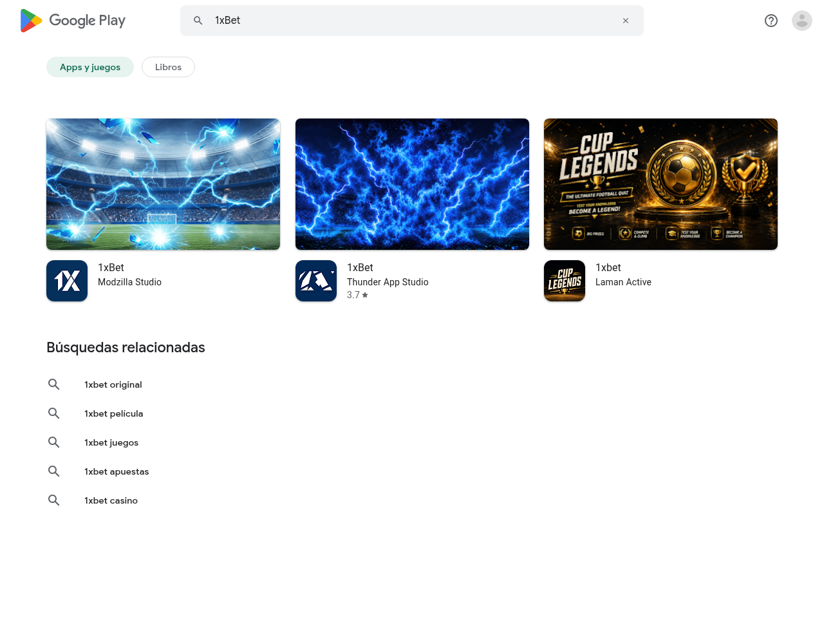Open the stadium lightning banner of Modzilla Studio app
The image size is (824, 644).
(x=163, y=184)
